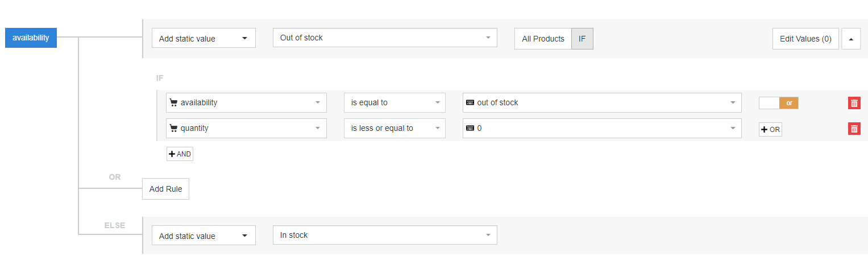Open the quantity field selector
Image resolution: width=868 pixels, height=260 pixels.
pos(246,129)
